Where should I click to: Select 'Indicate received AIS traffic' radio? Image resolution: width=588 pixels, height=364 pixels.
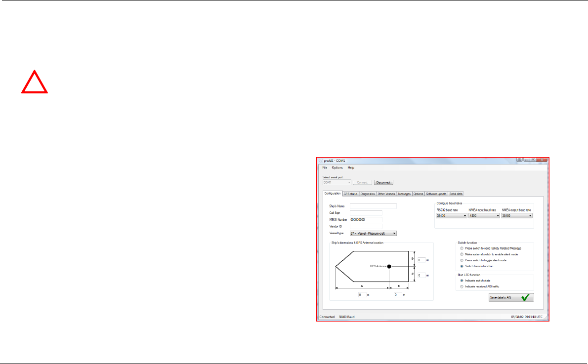pyautogui.click(x=462, y=286)
